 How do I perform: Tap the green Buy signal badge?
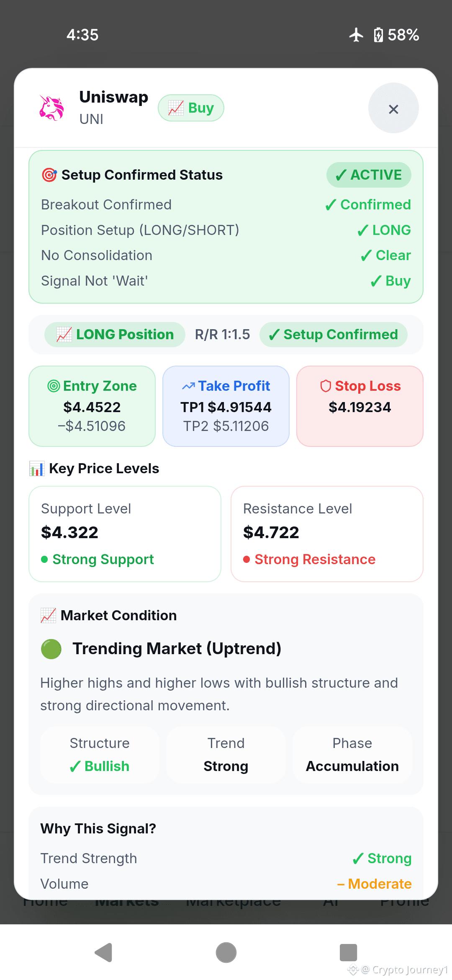click(x=191, y=108)
